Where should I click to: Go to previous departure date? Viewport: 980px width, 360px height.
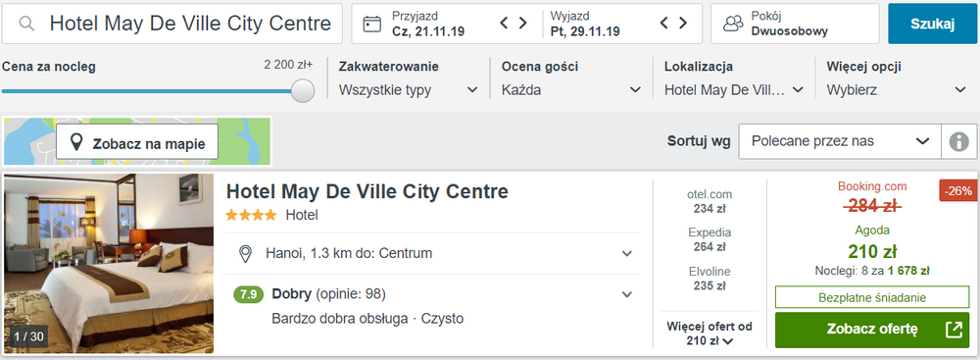point(664,24)
